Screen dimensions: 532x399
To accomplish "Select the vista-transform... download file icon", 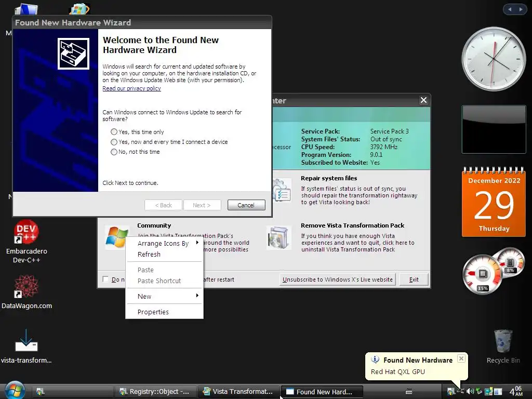I will (26, 346).
